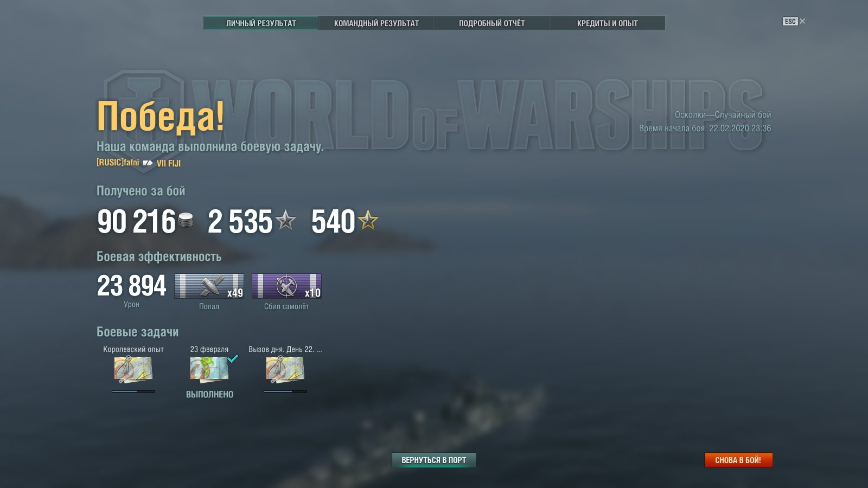Open the Кредиты и опыт tab
The height and width of the screenshot is (488, 868).
pyautogui.click(x=607, y=23)
